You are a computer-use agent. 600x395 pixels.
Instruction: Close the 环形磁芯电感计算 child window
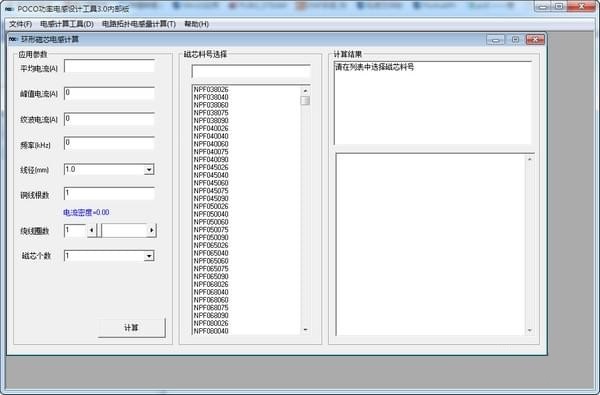click(535, 39)
